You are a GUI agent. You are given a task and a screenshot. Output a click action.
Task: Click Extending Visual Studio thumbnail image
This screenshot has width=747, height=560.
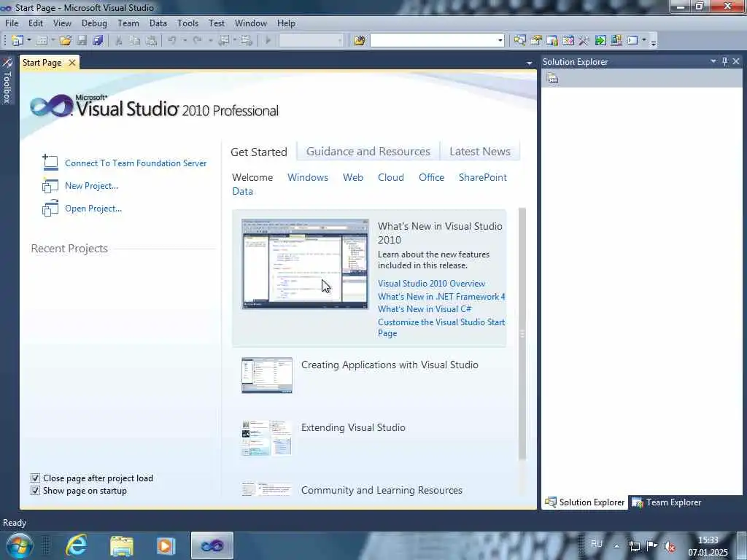click(267, 438)
